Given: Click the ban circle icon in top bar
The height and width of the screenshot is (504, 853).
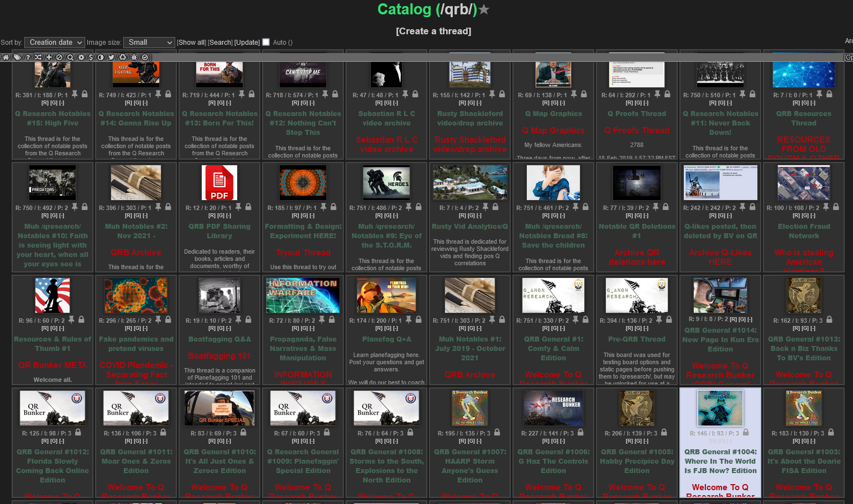Looking at the screenshot, I should 59,57.
